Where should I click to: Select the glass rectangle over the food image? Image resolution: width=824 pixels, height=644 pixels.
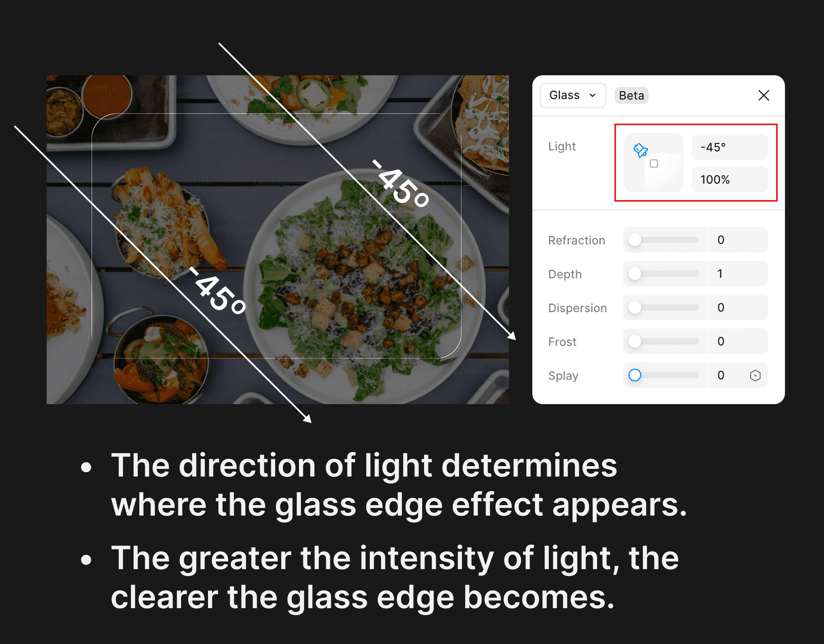276,236
